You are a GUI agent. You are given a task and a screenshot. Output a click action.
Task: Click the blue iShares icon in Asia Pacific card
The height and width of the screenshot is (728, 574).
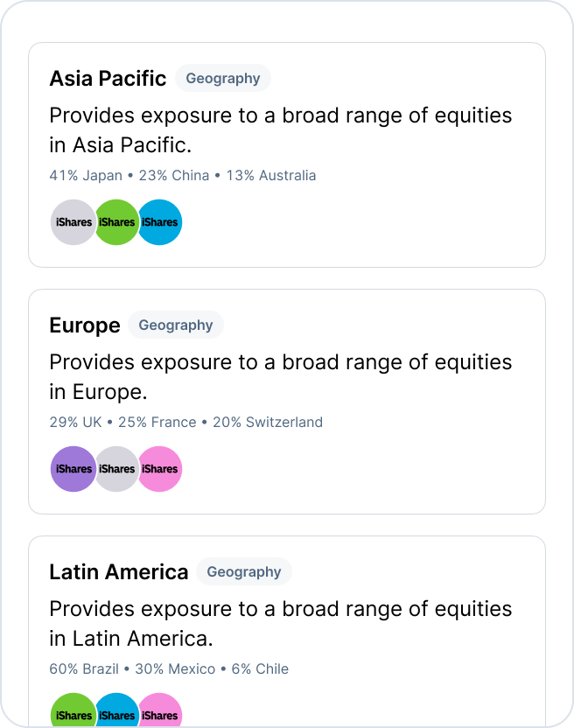(x=161, y=222)
